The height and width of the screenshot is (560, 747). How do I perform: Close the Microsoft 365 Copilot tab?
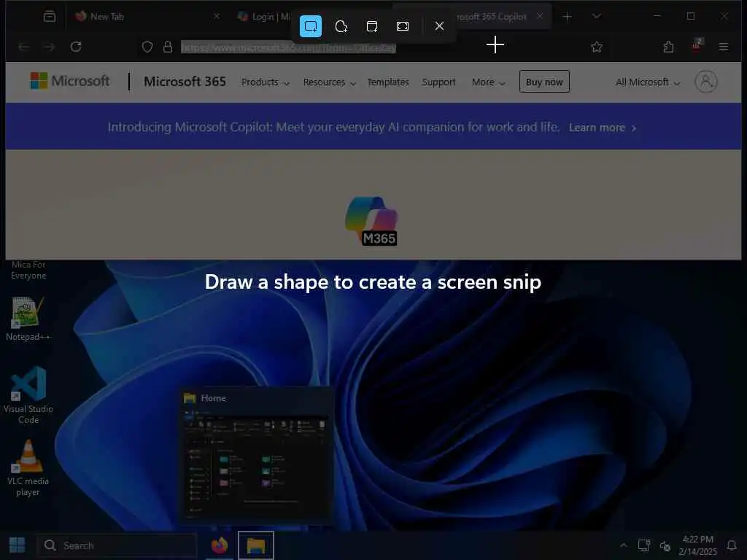(x=540, y=16)
